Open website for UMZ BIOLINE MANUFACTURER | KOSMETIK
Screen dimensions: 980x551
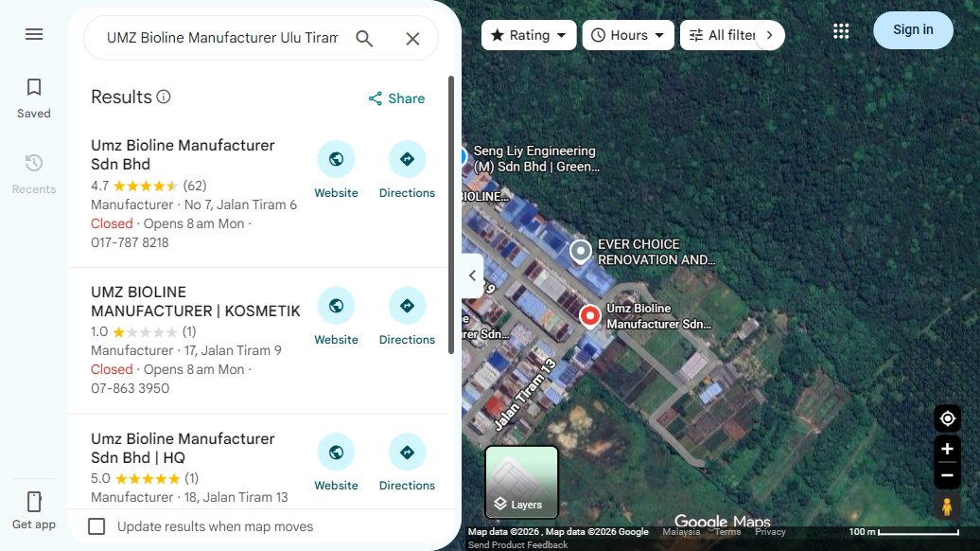click(x=336, y=317)
